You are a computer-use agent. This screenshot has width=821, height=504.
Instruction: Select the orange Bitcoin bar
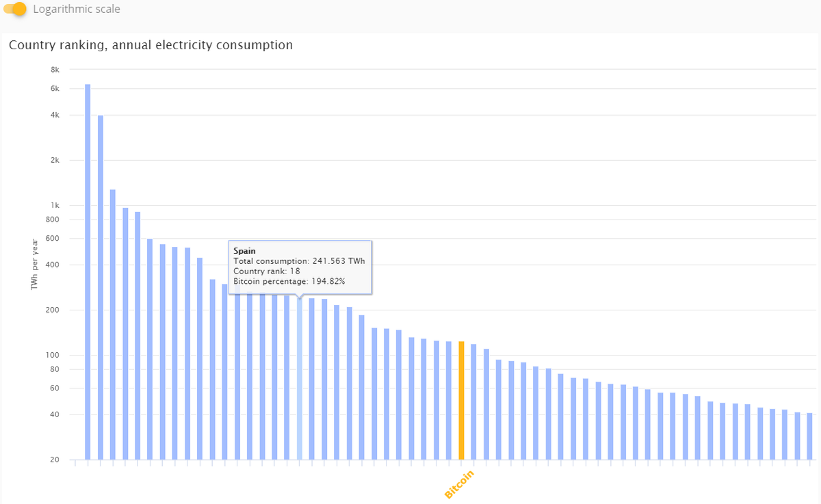click(461, 400)
